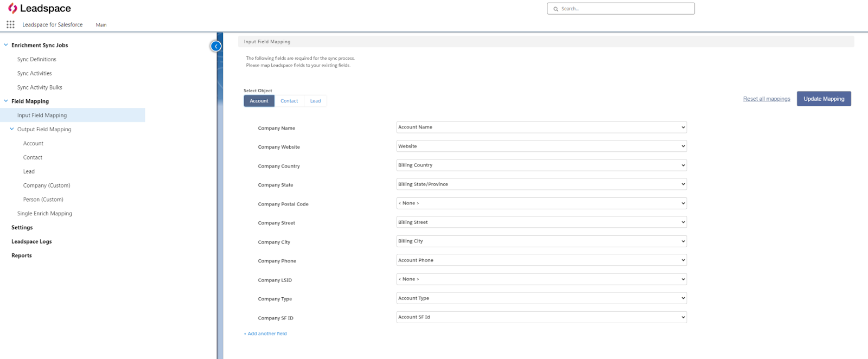Click the search magnifier icon
868x359 pixels.
(556, 9)
